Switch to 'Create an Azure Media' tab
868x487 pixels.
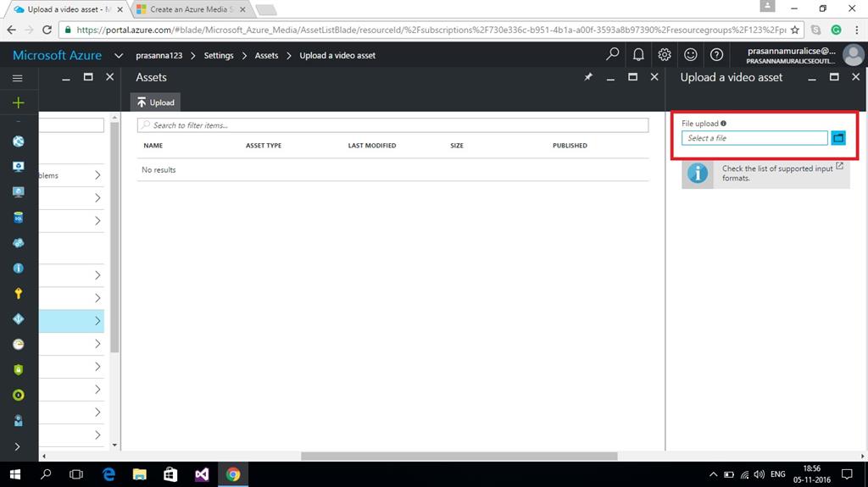(192, 9)
